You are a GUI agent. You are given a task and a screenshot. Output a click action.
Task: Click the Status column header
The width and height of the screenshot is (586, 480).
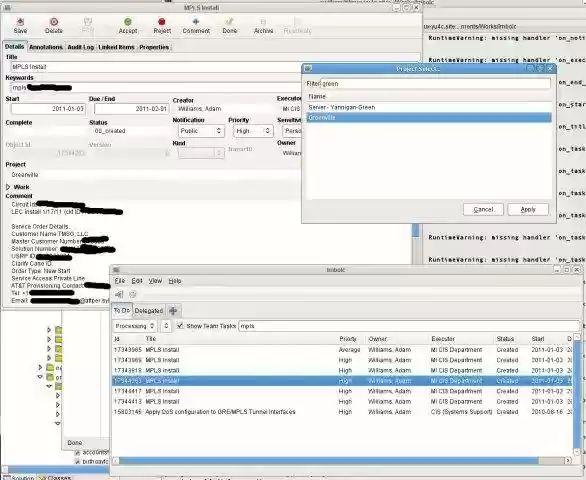tap(511, 339)
